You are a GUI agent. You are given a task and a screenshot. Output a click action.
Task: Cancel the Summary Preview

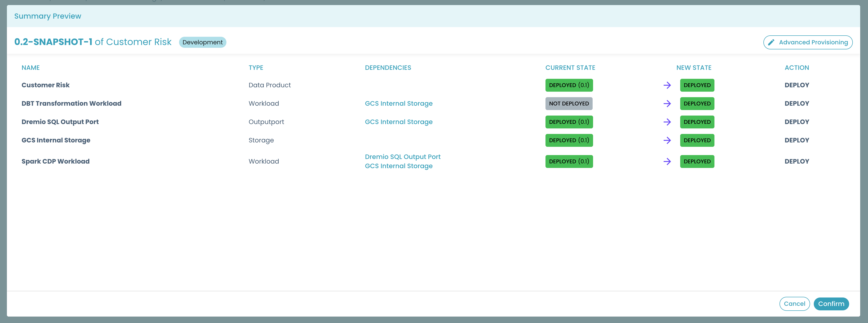pyautogui.click(x=794, y=303)
